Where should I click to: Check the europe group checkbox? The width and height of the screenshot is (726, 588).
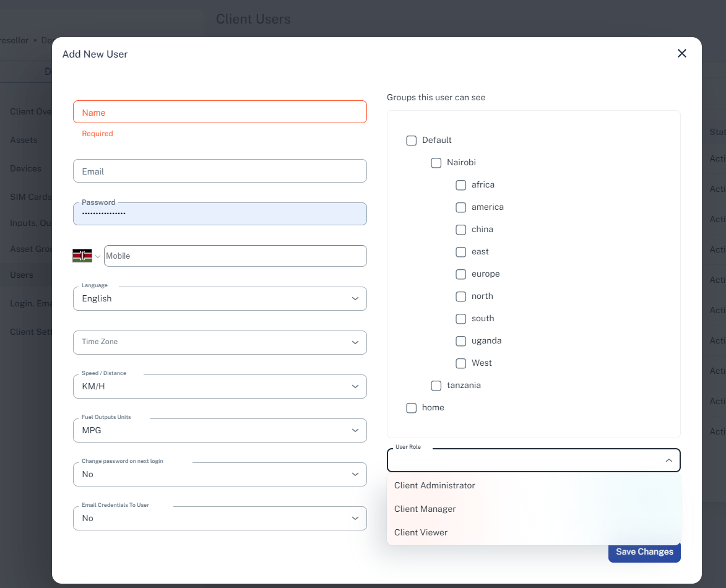coord(460,274)
